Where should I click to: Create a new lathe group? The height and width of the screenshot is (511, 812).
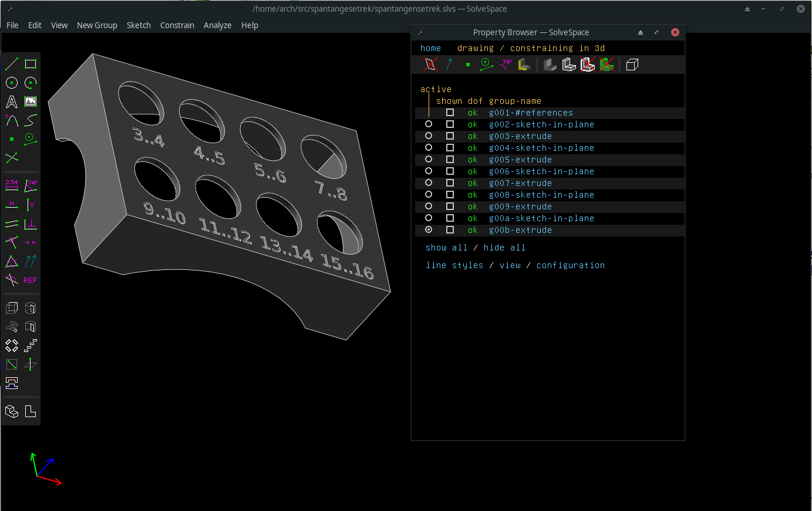pos(31,308)
